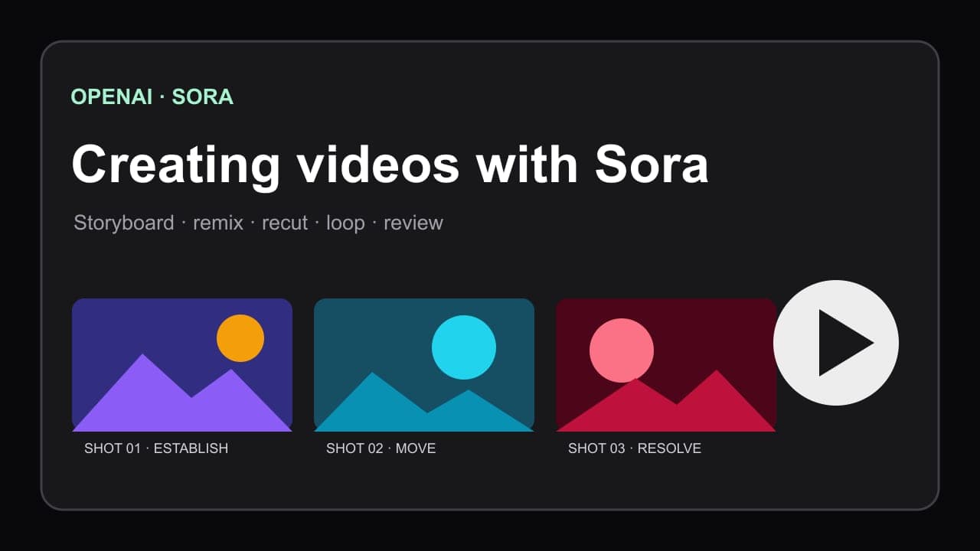Viewport: 980px width, 551px height.
Task: Click the 'Creating videos with Sora' title
Action: (390, 164)
